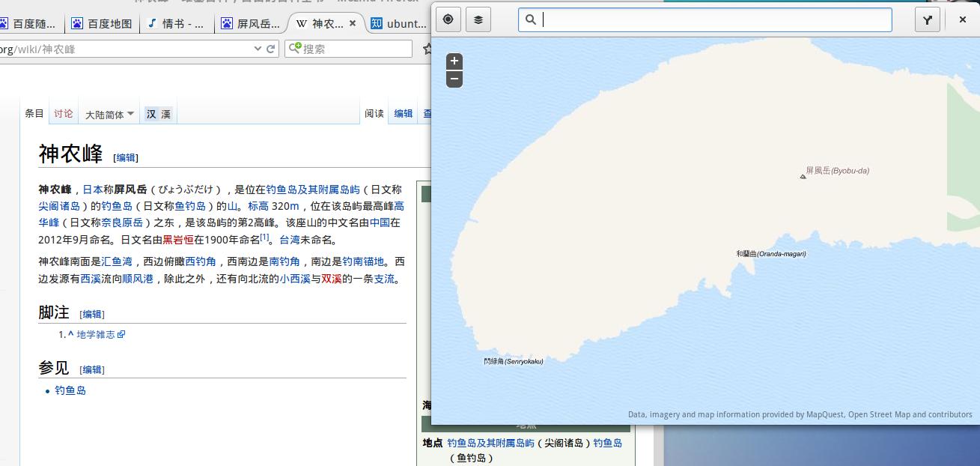The height and width of the screenshot is (466, 980).
Task: Click the locate current position button in Maps
Action: (448, 19)
